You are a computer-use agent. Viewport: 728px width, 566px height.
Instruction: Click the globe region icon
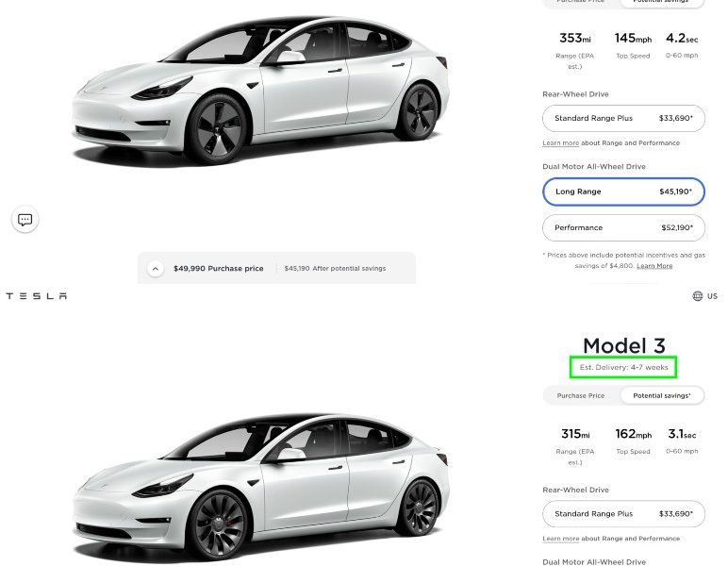698,296
